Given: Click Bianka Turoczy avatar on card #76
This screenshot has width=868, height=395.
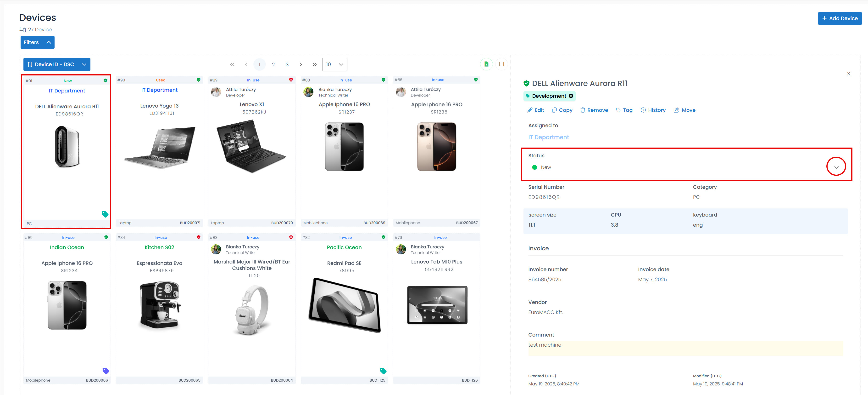Looking at the screenshot, I should (401, 249).
